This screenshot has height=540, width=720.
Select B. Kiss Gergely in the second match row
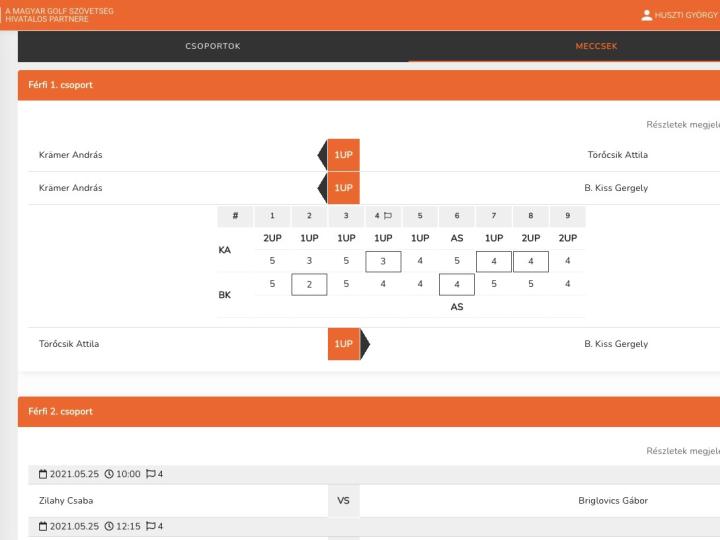616,188
